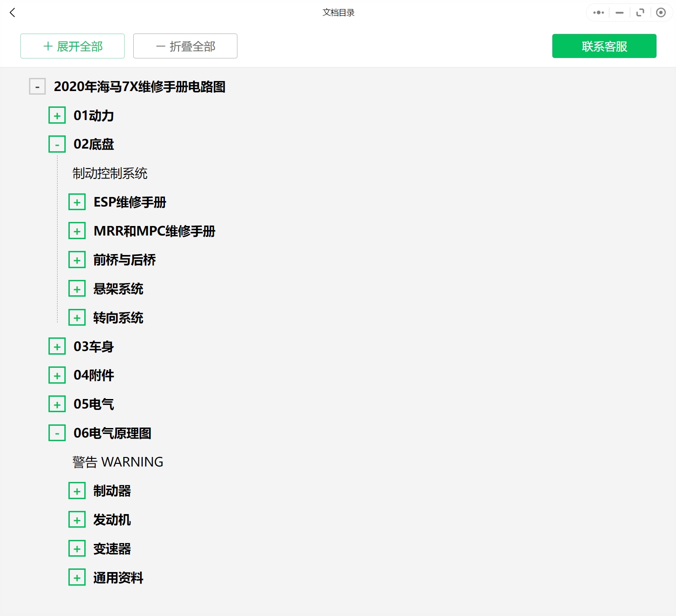Click the record-circle close icon at top right

pos(661,13)
